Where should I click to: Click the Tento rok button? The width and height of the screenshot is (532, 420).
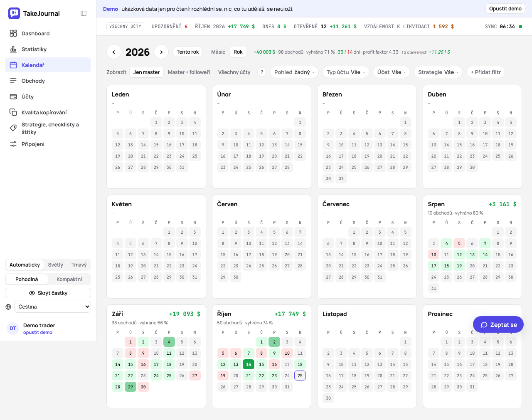[x=187, y=52]
